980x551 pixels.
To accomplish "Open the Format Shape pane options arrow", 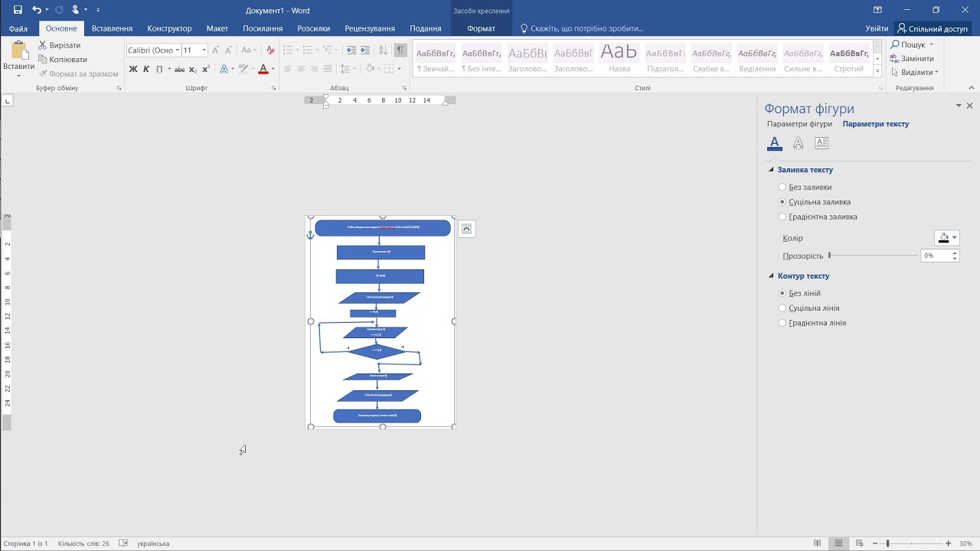I will [958, 106].
